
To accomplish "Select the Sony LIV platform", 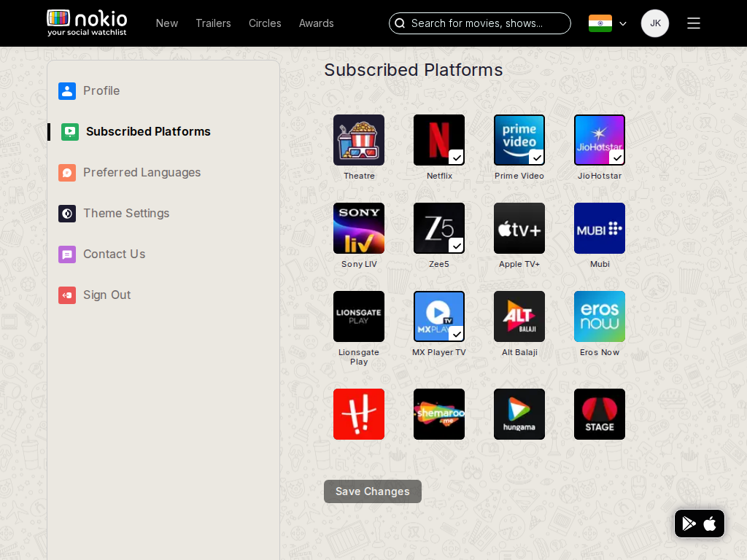I will point(359,228).
